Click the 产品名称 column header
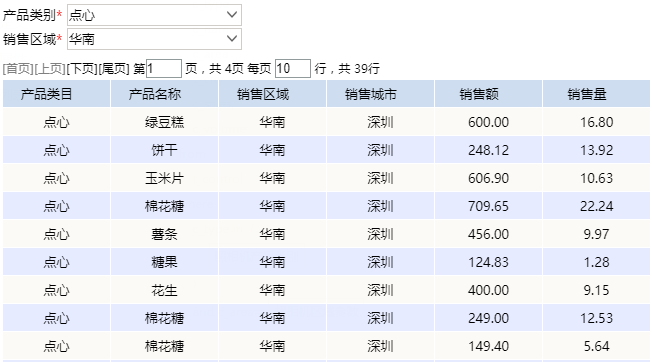Screen dimensions: 652x362 (164, 94)
